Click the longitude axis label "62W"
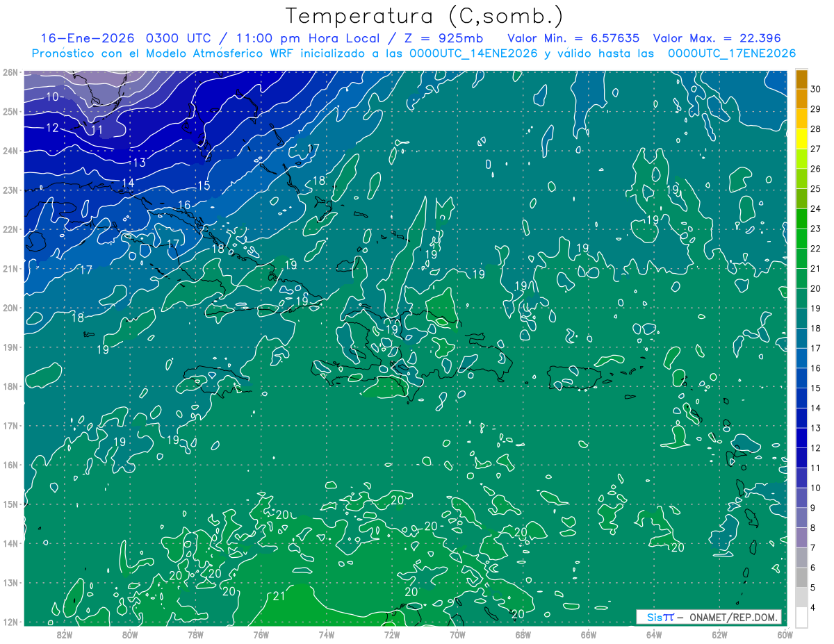The height and width of the screenshot is (644, 834). 719,635
